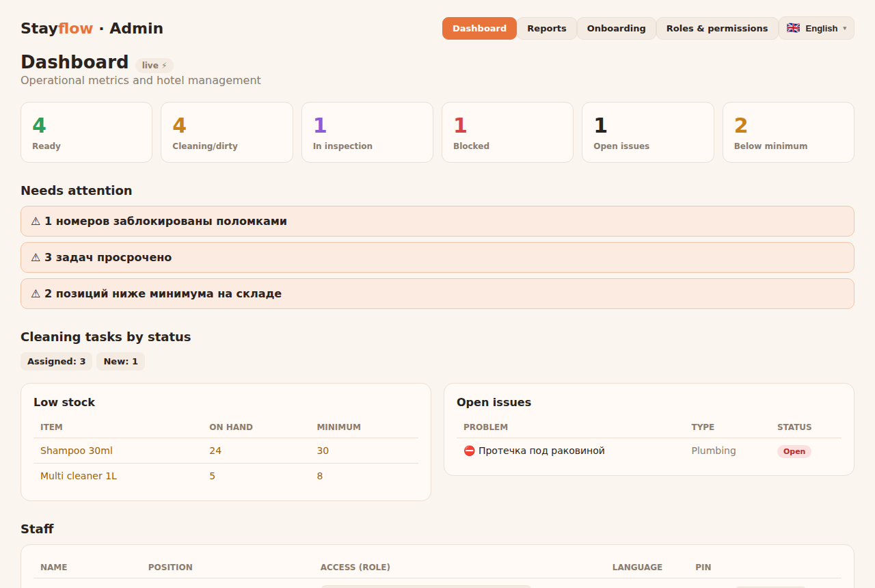
Task: Open the Blocked rooms card
Action: [x=507, y=132]
